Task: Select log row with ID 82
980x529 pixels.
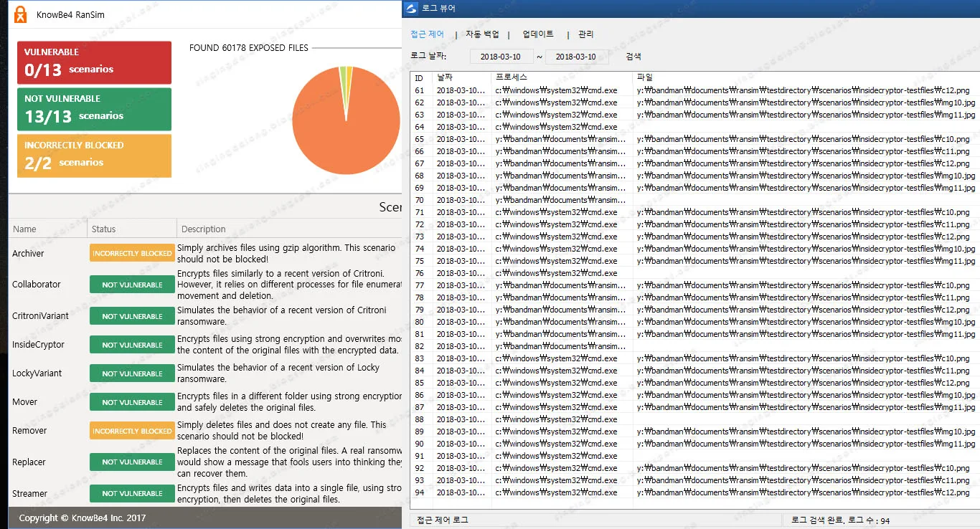Action: click(694, 346)
